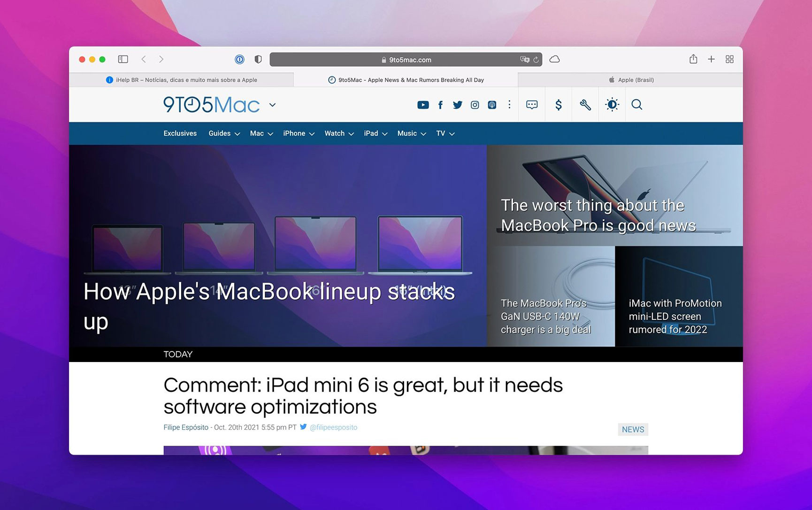Toggle the Safari sidebar

[123, 59]
